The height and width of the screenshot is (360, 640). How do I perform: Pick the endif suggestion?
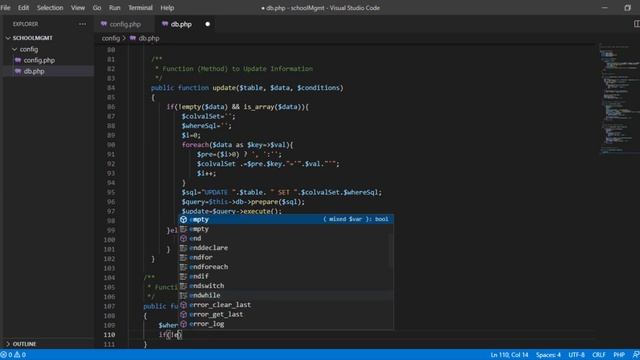click(286, 276)
